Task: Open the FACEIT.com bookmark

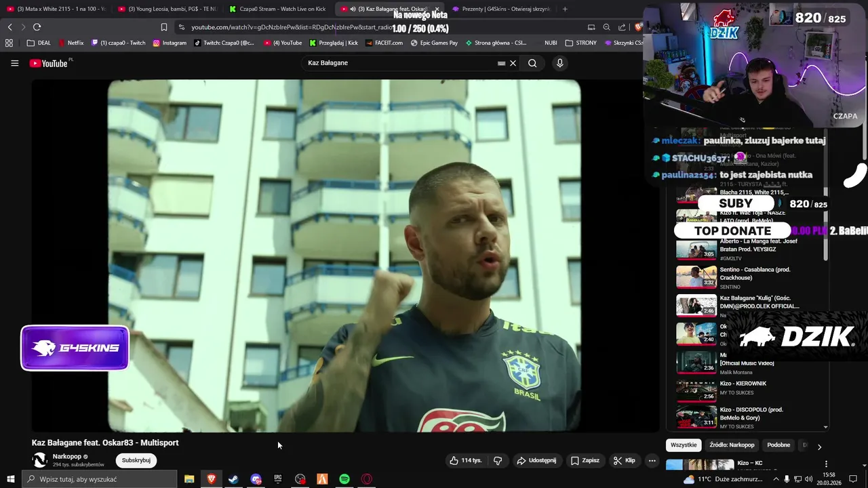Action: coord(384,43)
